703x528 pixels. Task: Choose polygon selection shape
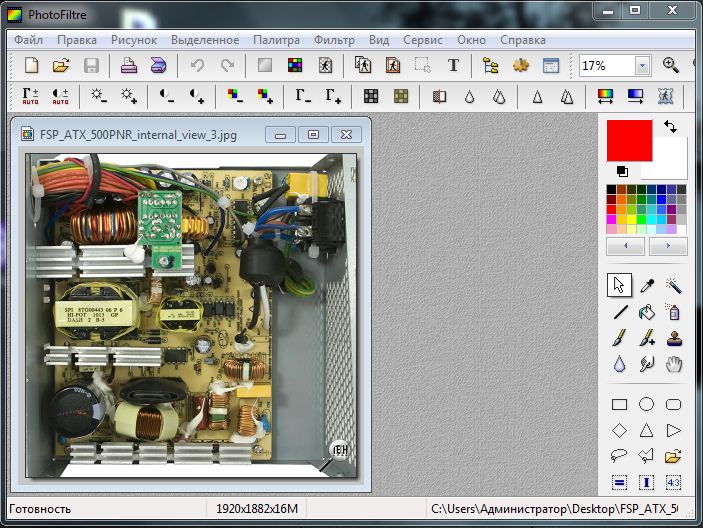pyautogui.click(x=646, y=456)
